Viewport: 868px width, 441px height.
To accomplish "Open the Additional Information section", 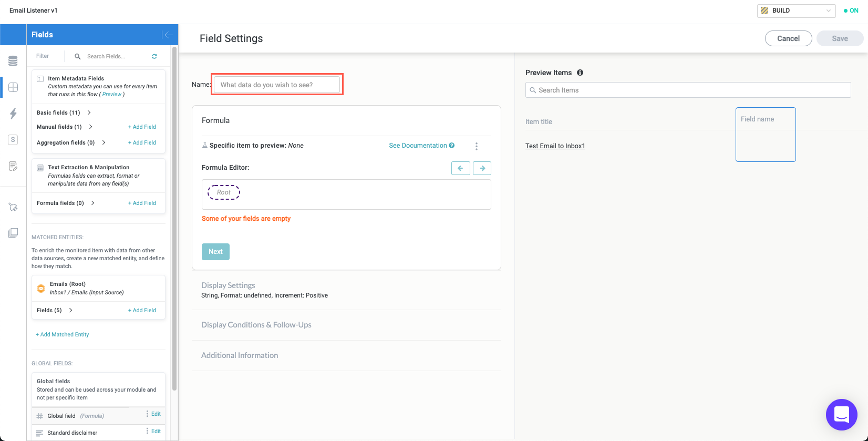I will click(240, 355).
